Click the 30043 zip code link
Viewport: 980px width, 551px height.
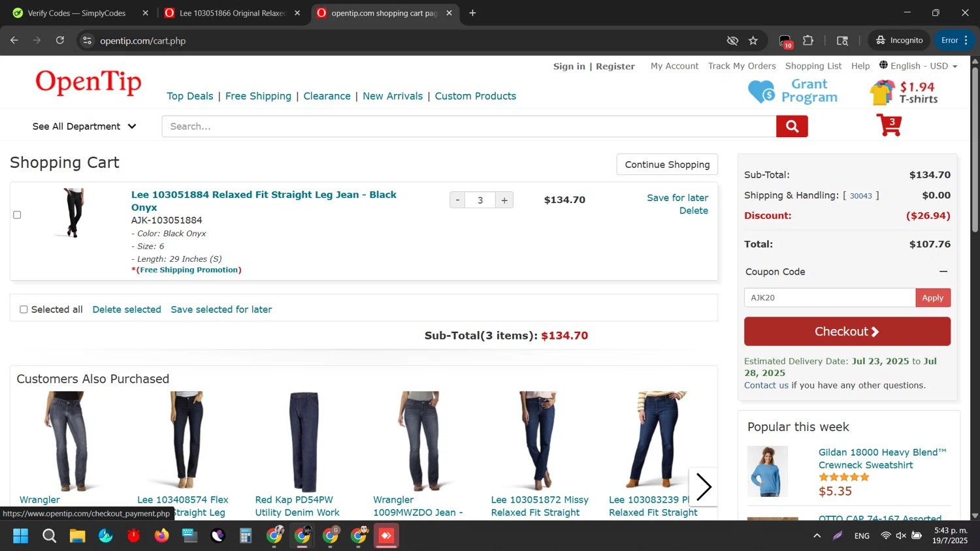(x=861, y=196)
